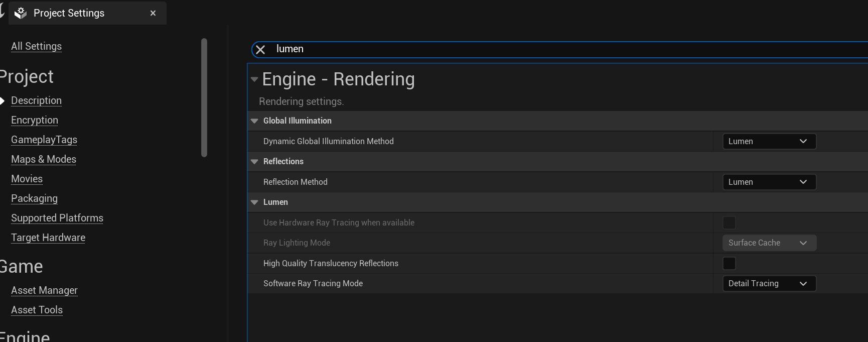This screenshot has height=342, width=868.
Task: Open the Packaging settings page
Action: coord(34,198)
